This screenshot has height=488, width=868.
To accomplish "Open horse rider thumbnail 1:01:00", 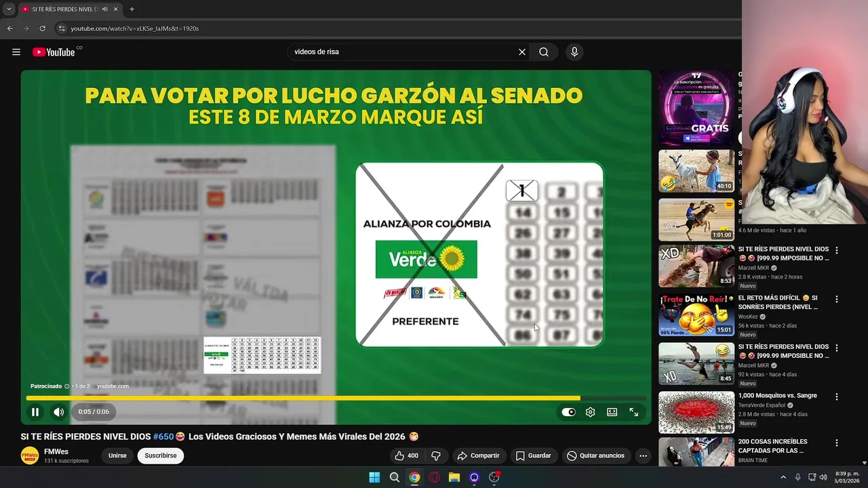I will pyautogui.click(x=696, y=220).
